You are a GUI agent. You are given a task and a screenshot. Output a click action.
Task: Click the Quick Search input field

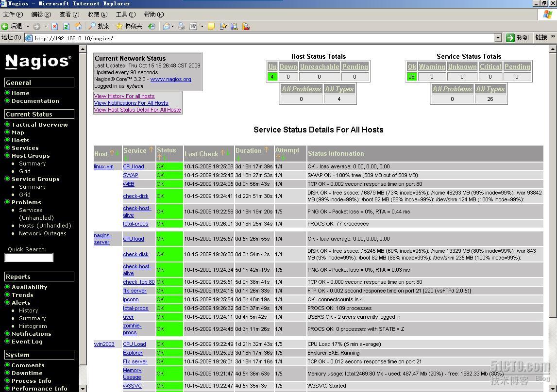point(29,258)
